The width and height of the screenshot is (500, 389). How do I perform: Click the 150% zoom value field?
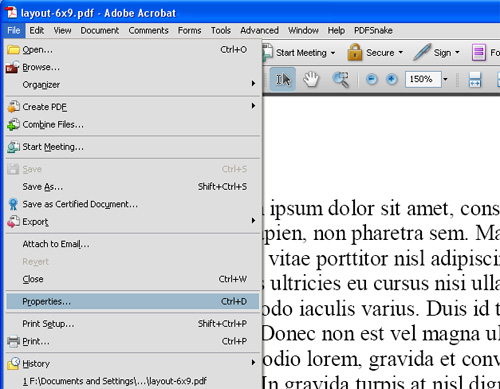click(423, 79)
